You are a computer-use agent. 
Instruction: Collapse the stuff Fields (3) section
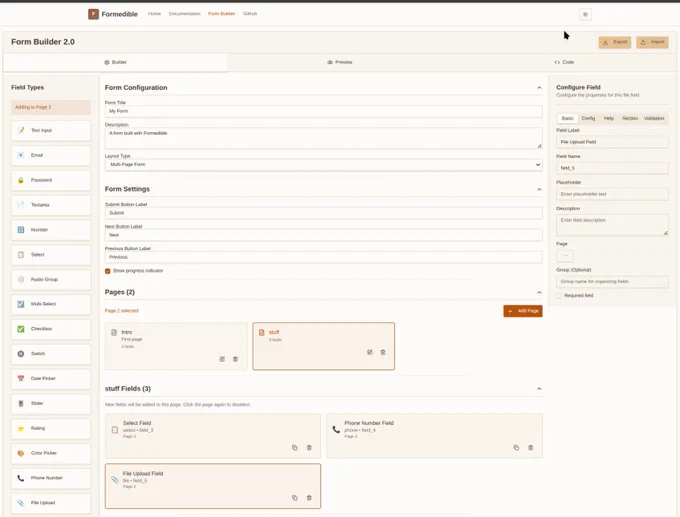click(x=539, y=389)
